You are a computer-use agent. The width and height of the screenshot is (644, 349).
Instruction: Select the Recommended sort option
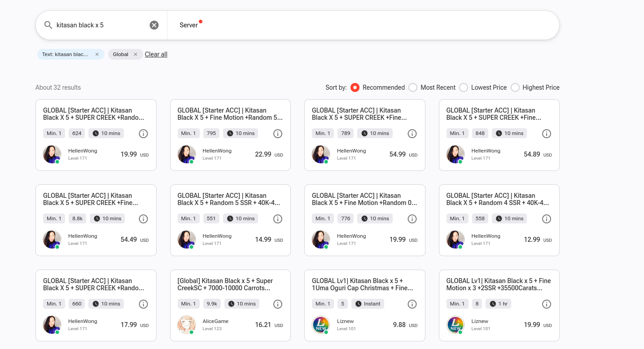click(x=355, y=87)
